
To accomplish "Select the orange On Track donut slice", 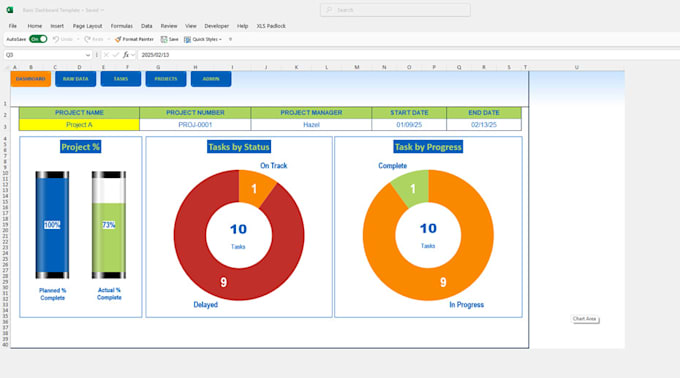I will coord(255,188).
